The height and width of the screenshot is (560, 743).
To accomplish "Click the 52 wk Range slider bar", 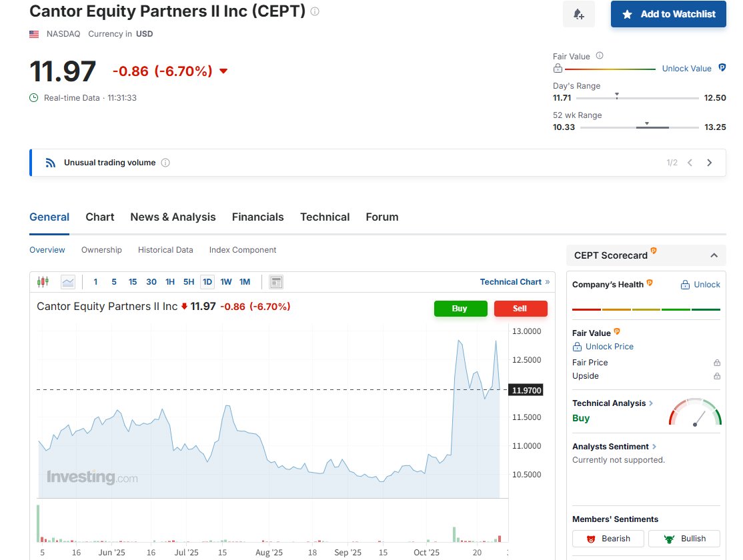I will tap(639, 127).
